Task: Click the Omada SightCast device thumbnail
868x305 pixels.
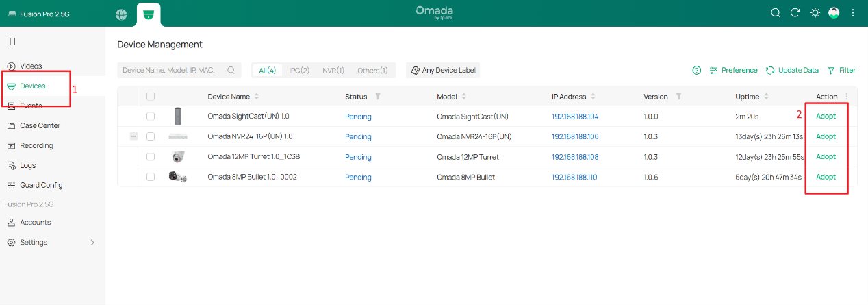Action: (x=178, y=117)
